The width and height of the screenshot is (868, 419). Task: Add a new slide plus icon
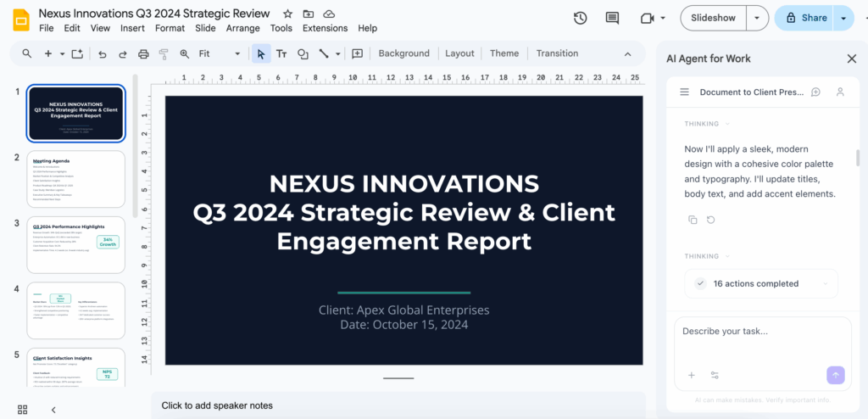coord(48,53)
